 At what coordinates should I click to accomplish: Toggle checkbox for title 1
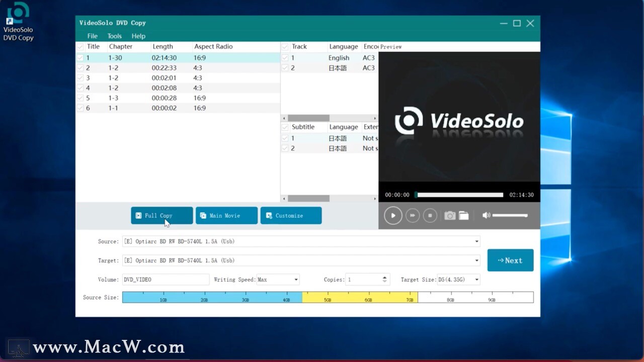80,58
